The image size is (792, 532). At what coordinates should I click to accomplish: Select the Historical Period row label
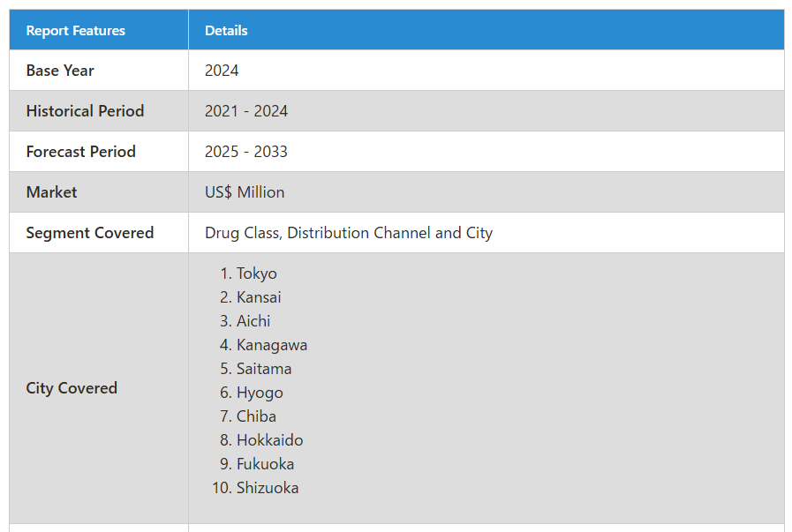[x=85, y=111]
